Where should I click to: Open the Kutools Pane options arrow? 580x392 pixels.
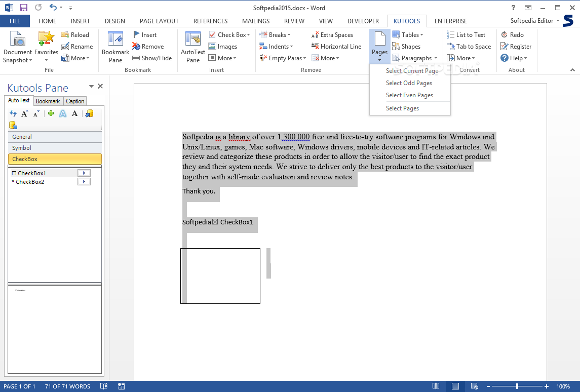click(x=91, y=86)
